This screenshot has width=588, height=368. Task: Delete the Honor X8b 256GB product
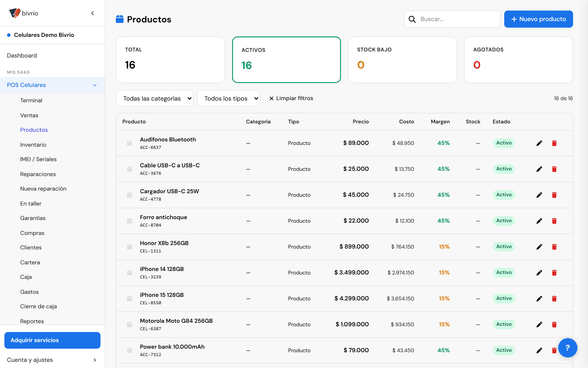(x=554, y=247)
